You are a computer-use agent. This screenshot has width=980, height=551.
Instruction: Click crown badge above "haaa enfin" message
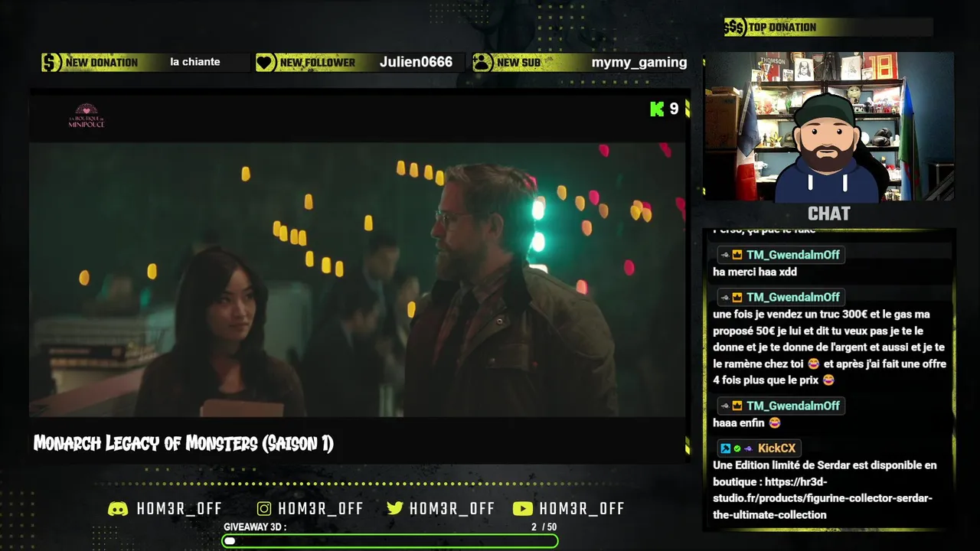(x=737, y=406)
